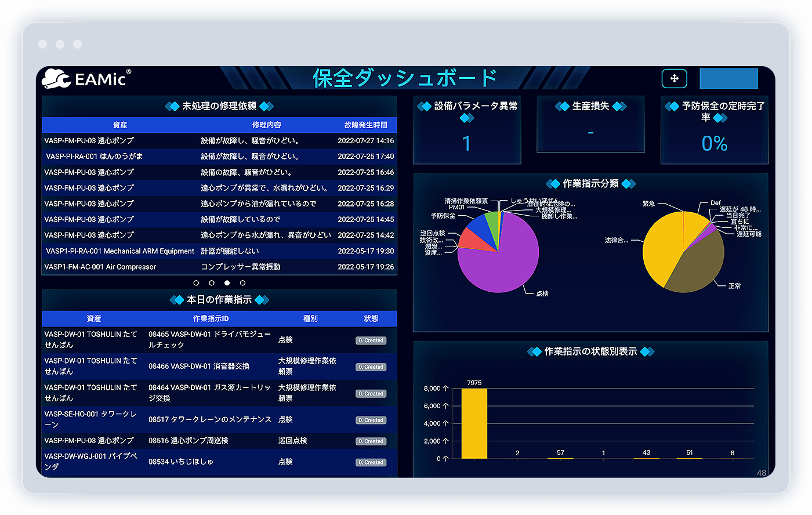Click diamond icon left of 本日の作業指示 title

[176, 300]
